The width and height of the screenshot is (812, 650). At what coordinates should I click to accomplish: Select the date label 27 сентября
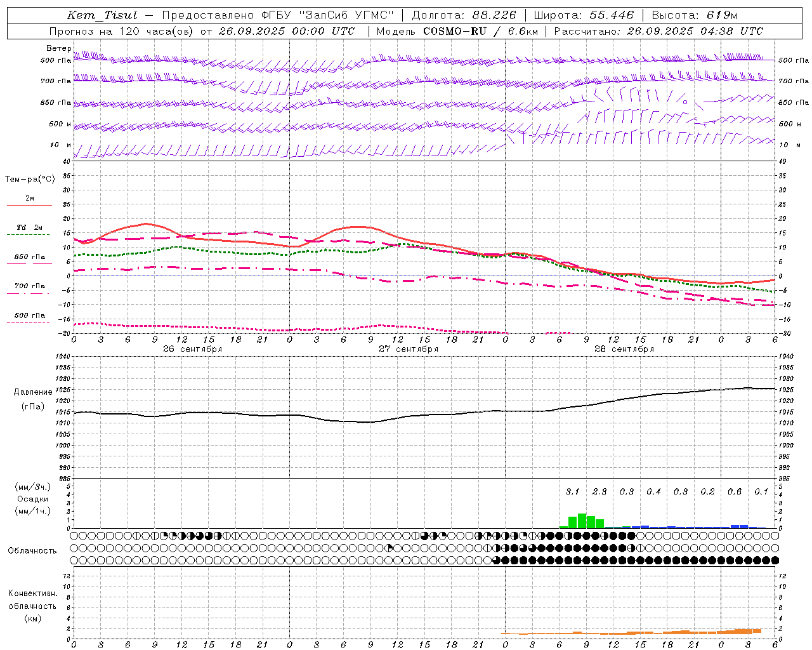point(409,349)
